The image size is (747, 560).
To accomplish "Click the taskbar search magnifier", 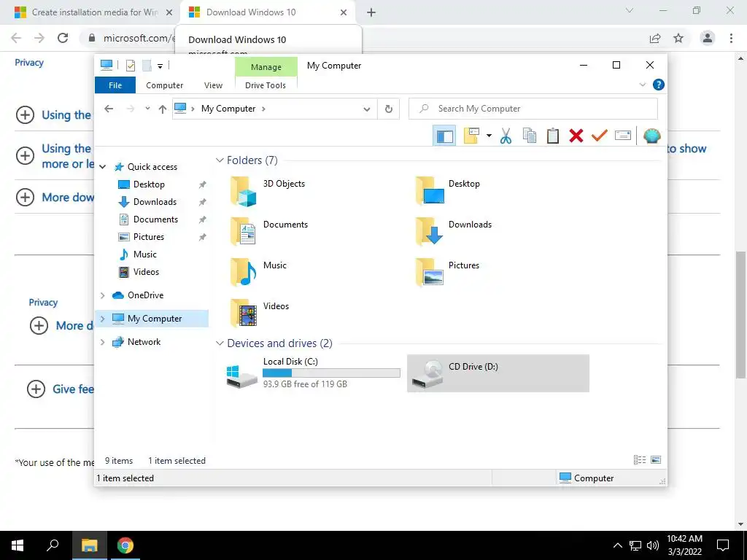I will tap(53, 545).
